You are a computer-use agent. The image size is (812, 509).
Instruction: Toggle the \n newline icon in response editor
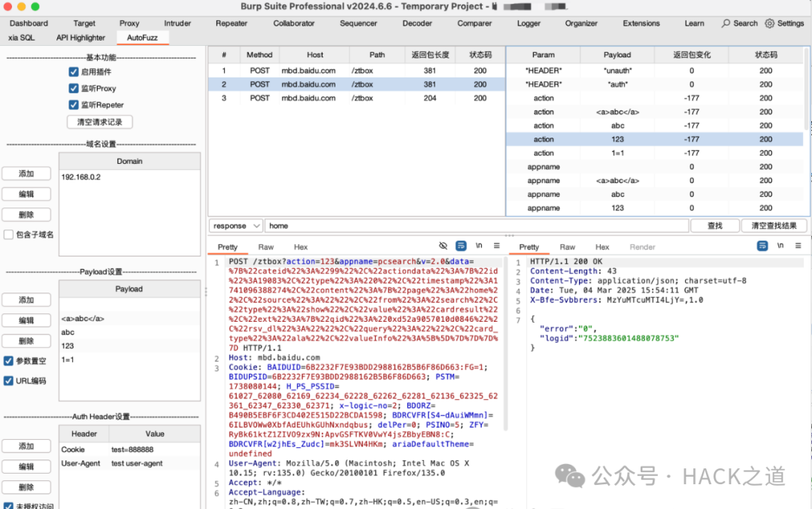pos(780,246)
